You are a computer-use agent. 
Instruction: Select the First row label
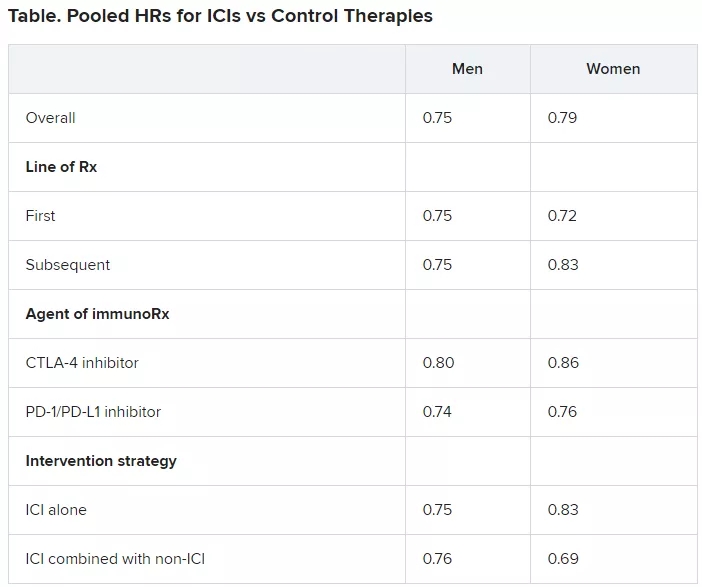(41, 216)
